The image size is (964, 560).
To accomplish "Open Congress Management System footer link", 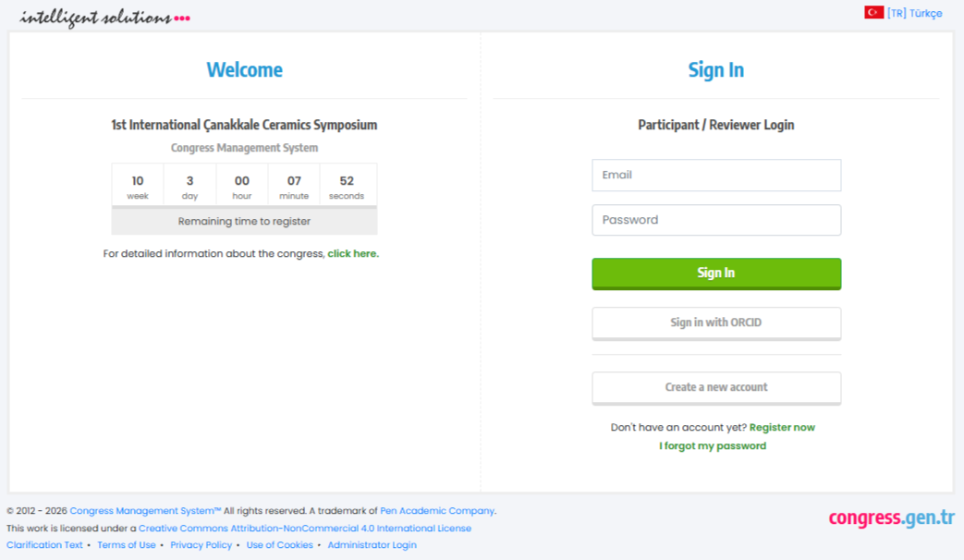I will [145, 511].
